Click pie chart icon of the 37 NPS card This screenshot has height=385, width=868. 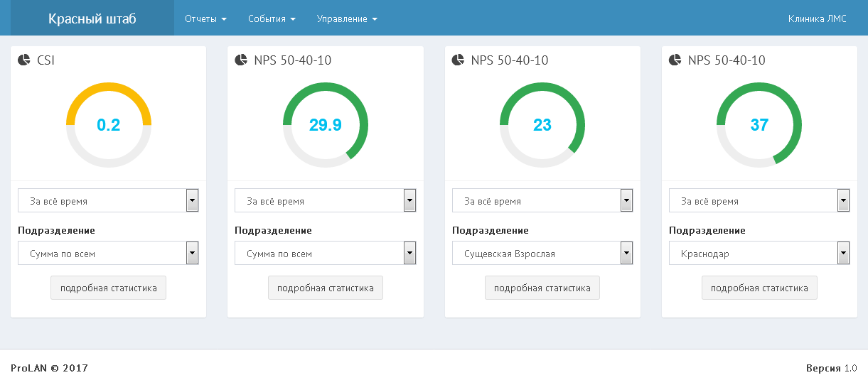[x=675, y=60]
